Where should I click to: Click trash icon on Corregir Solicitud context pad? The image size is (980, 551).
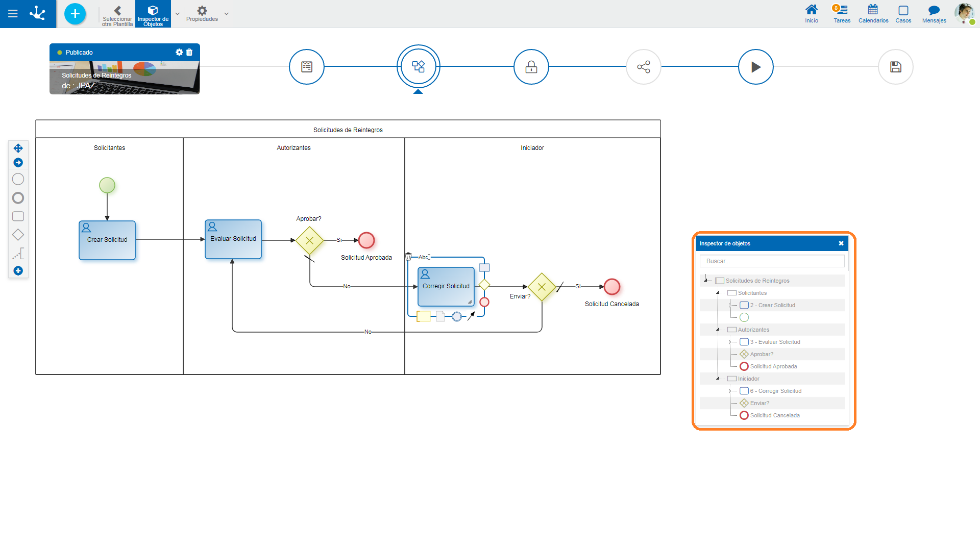408,257
